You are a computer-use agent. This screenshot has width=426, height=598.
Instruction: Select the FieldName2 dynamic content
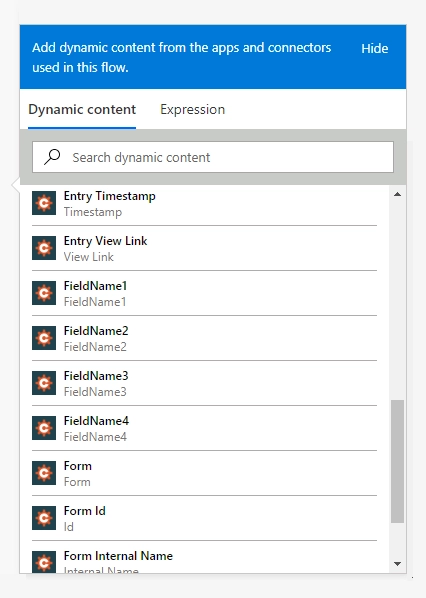point(204,338)
